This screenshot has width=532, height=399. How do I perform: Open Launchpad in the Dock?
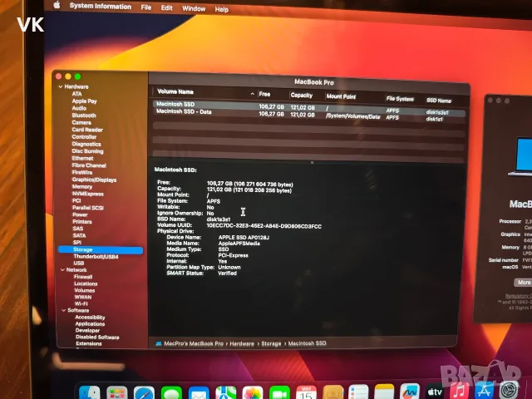[117, 393]
